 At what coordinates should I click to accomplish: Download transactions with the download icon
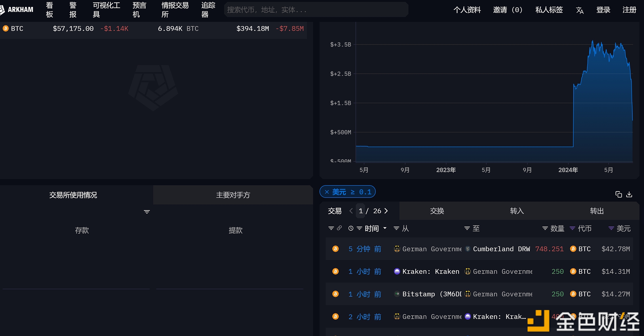(629, 194)
